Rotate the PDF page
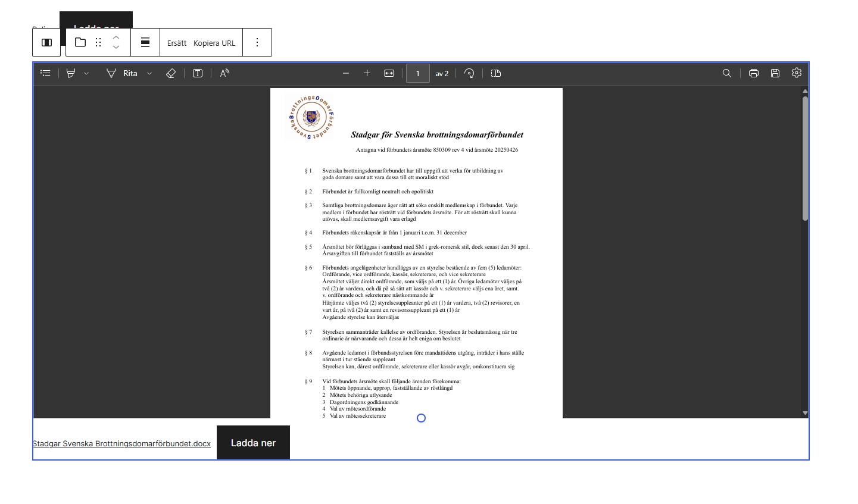This screenshot has width=858, height=504. coord(469,73)
